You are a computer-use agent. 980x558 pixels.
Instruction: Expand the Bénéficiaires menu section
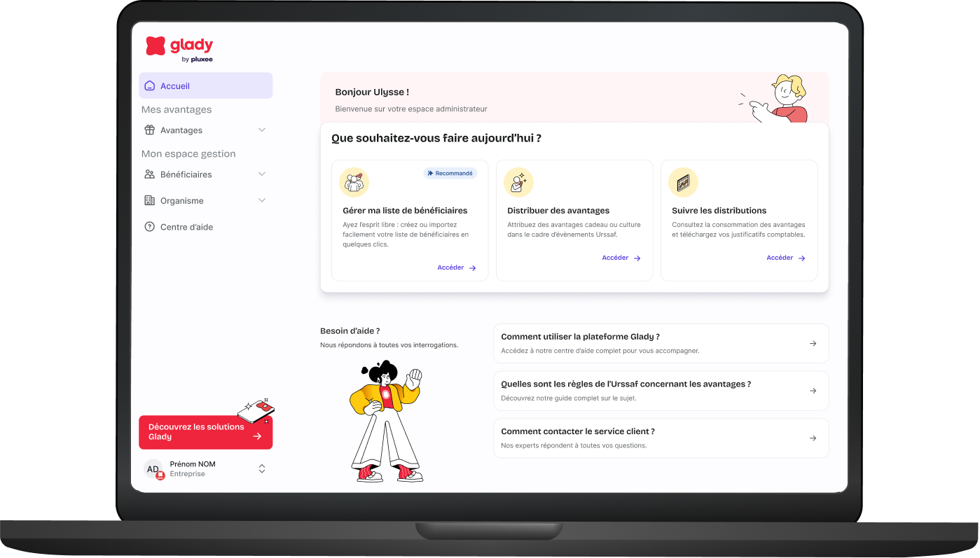click(x=262, y=174)
